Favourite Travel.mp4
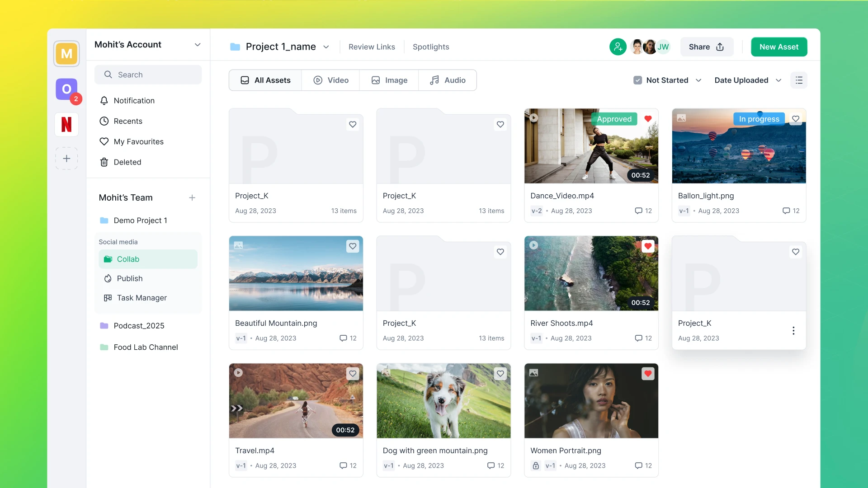The image size is (868, 488). pos(353,374)
